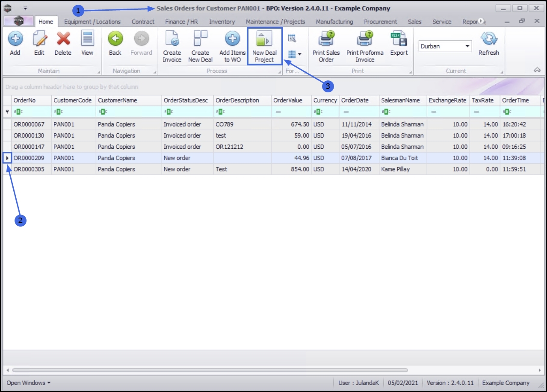The height and width of the screenshot is (392, 547).
Task: Click the find icon in Format group
Action: (x=292, y=39)
